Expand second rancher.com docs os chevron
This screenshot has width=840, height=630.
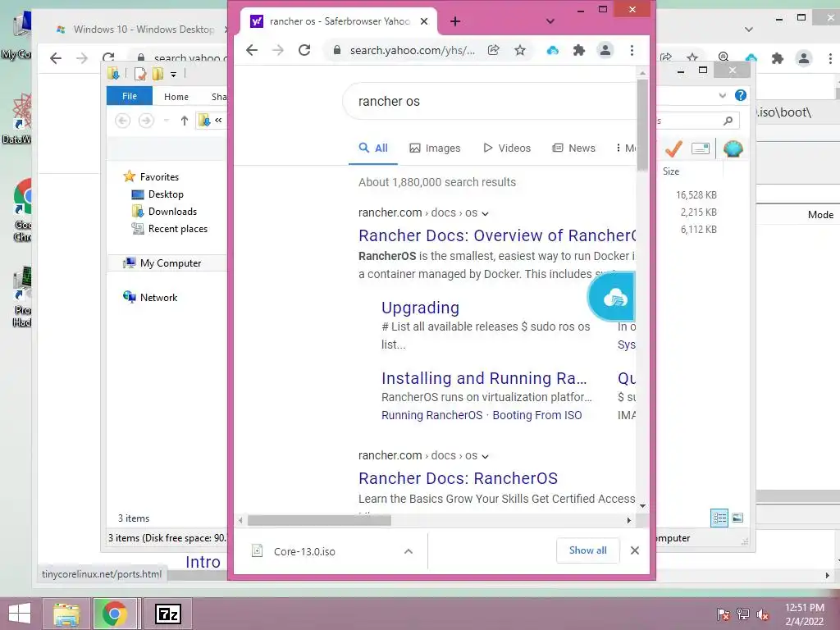point(485,456)
